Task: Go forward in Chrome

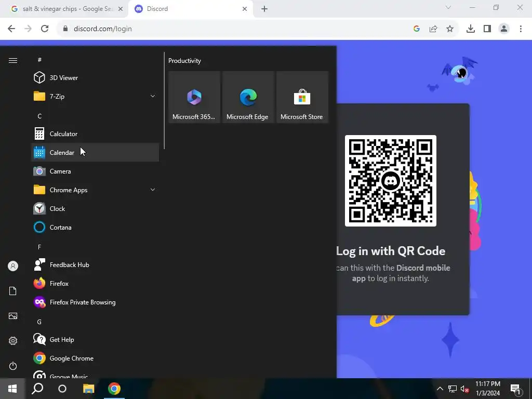Action: point(28,29)
